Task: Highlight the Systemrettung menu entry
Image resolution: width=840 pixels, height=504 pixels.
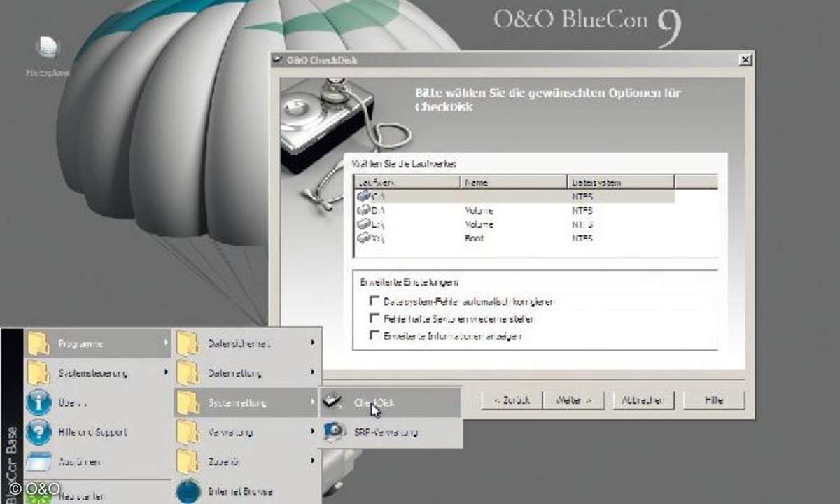Action: point(247,402)
